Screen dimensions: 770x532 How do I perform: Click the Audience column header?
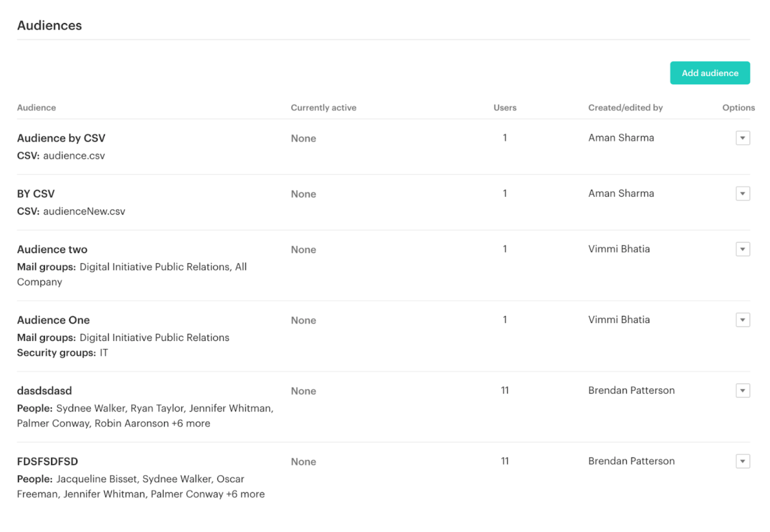(x=36, y=108)
